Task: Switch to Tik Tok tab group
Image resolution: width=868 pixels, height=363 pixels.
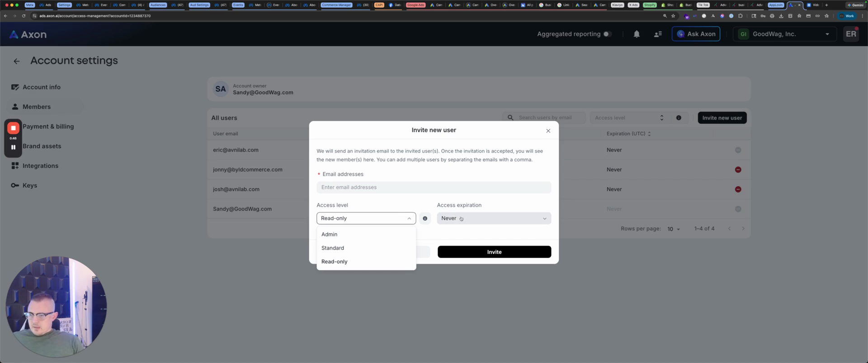Action: point(703,5)
